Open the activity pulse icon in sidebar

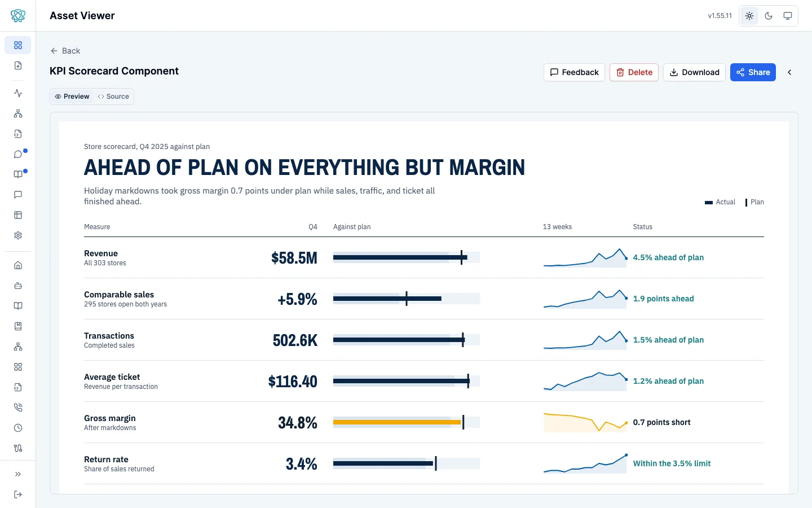[x=18, y=93]
